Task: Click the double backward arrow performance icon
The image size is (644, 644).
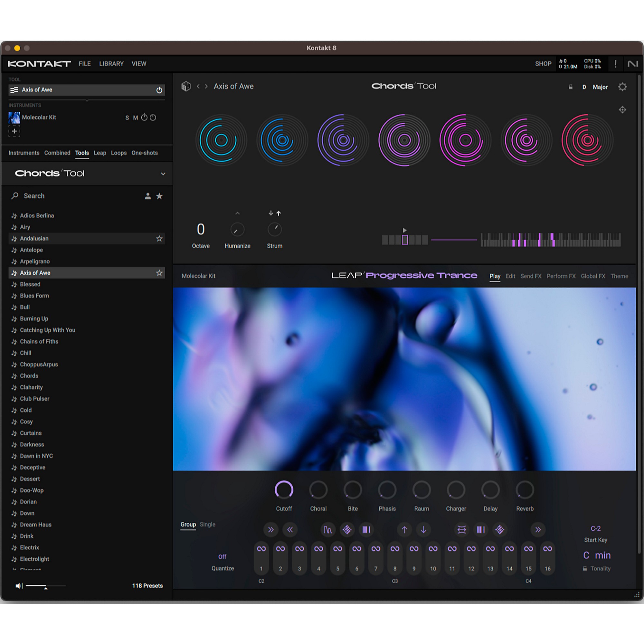Action: pyautogui.click(x=290, y=529)
